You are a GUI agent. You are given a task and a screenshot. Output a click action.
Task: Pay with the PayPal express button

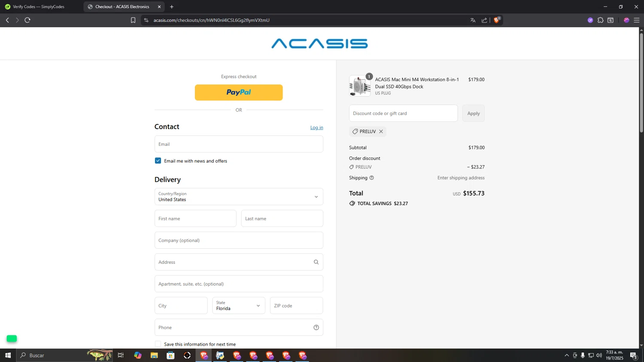pyautogui.click(x=239, y=92)
